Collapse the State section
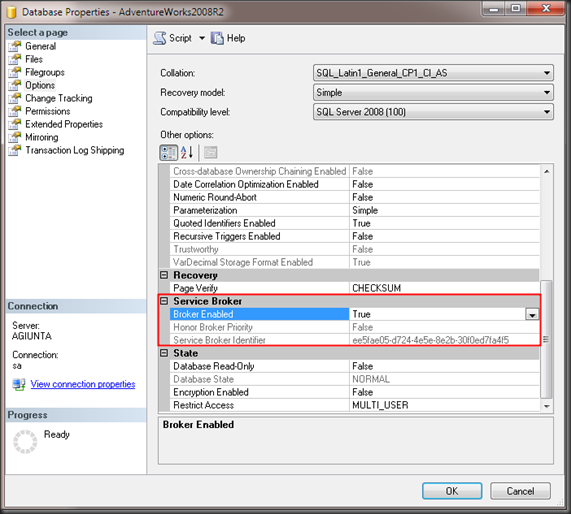Screen dimensions: 571x514 tap(164, 353)
